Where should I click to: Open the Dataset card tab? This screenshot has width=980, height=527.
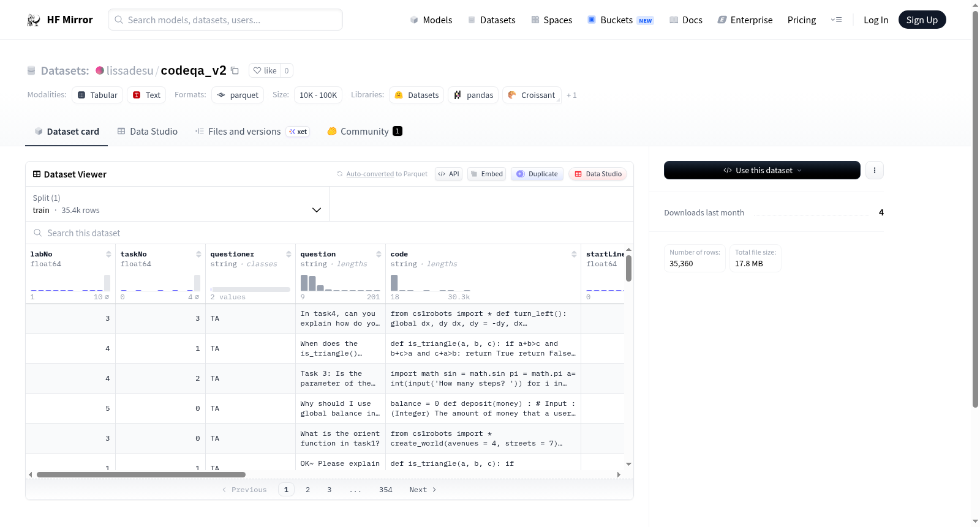67,131
